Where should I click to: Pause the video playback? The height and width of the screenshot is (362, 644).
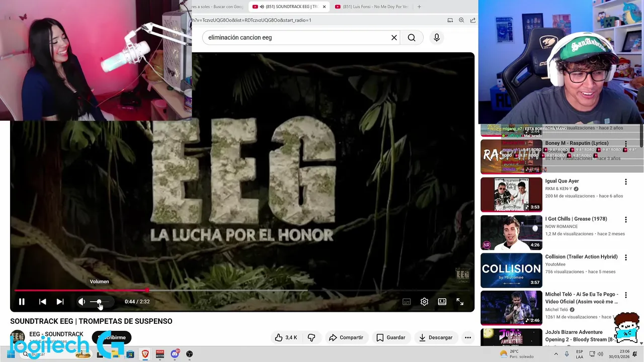pos(22,302)
